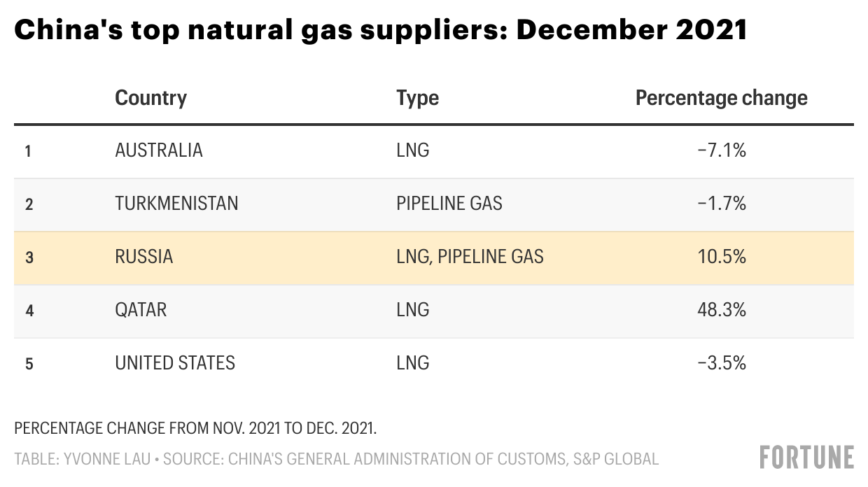Select the QATAR country cell

[141, 310]
